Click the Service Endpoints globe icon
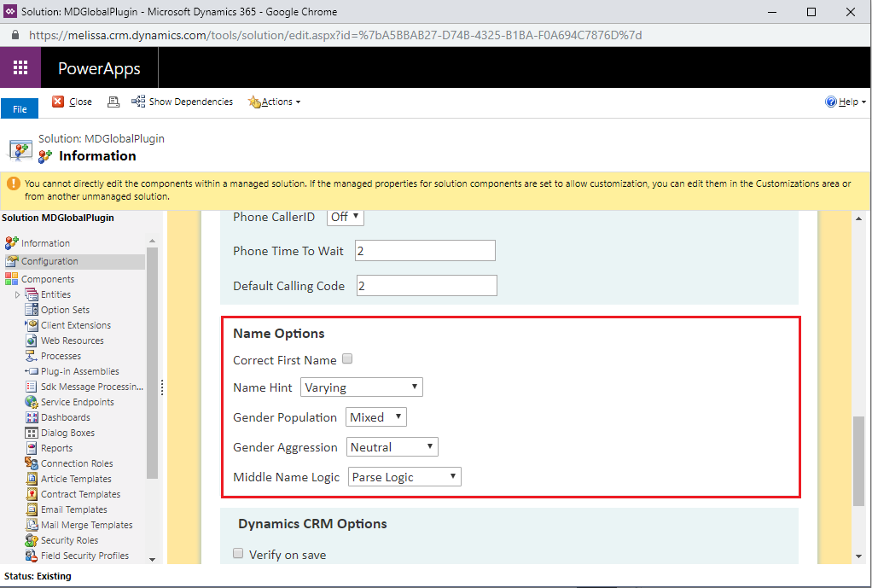 (x=32, y=402)
